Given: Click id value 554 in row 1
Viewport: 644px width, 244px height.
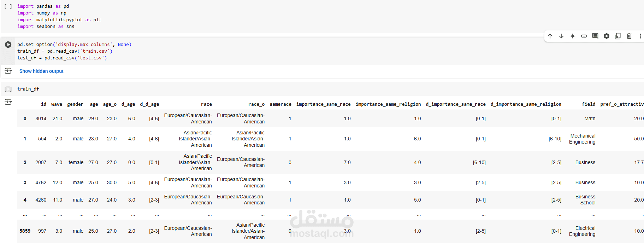Looking at the screenshot, I should pos(42,139).
